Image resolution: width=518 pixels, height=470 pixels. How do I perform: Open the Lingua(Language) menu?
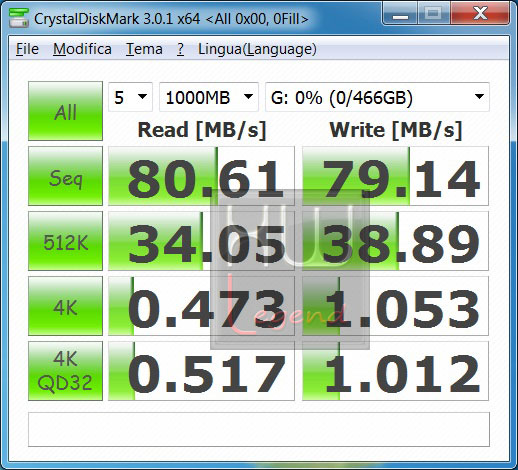[x=257, y=49]
